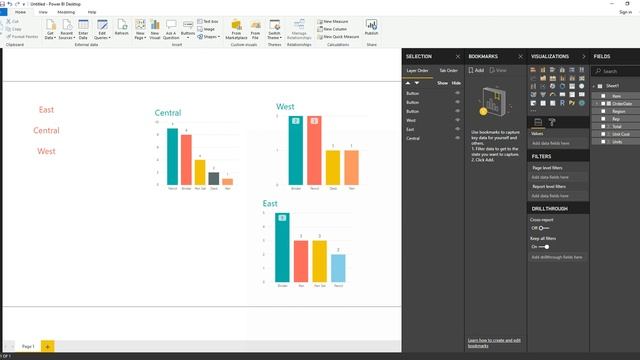
Task: Open the Switch Theme dropdown
Action: [x=274, y=29]
